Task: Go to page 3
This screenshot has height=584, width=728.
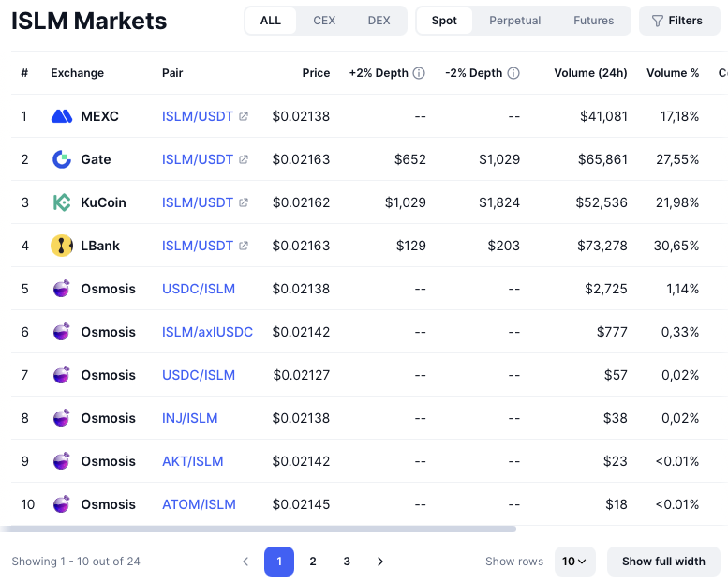Action: pyautogui.click(x=347, y=562)
